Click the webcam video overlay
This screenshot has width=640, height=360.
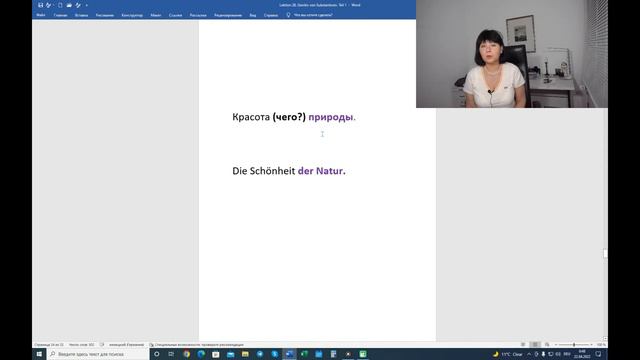[512, 54]
